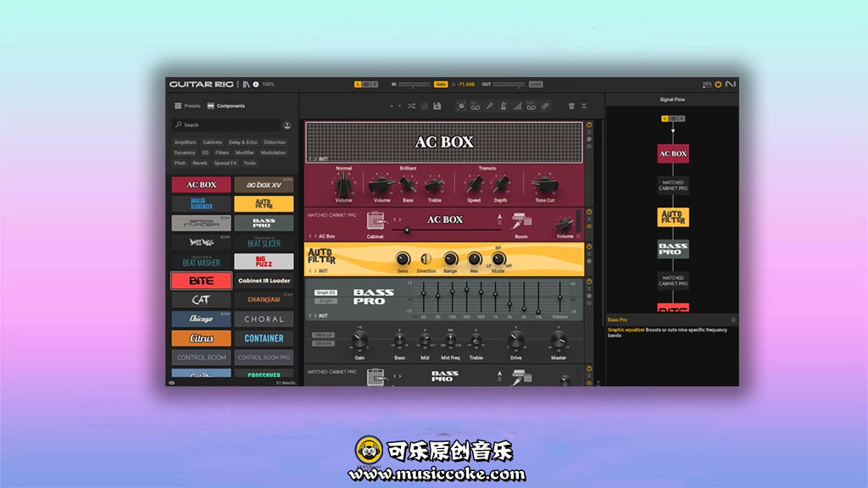Click the AC Box Tone Cut knob
868x488 pixels.
coord(544,184)
